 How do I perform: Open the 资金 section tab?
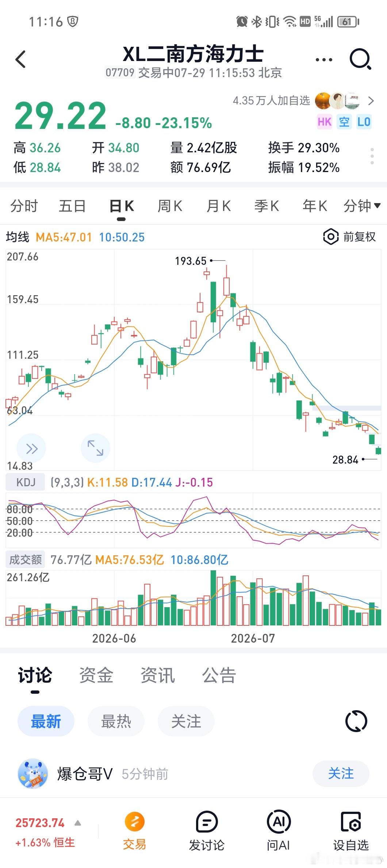pos(96,675)
